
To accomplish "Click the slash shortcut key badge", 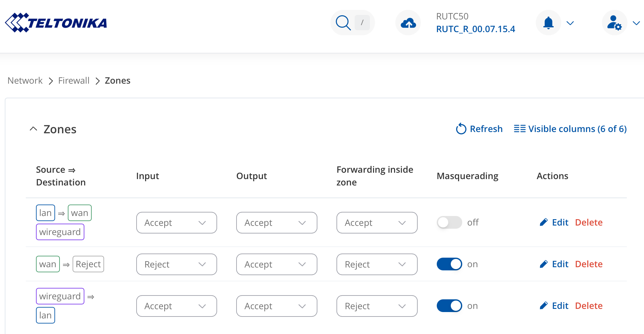I will coord(362,23).
